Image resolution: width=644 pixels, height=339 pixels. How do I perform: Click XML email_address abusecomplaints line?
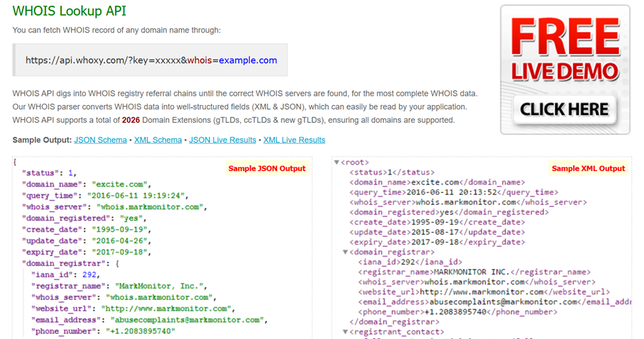(494, 301)
